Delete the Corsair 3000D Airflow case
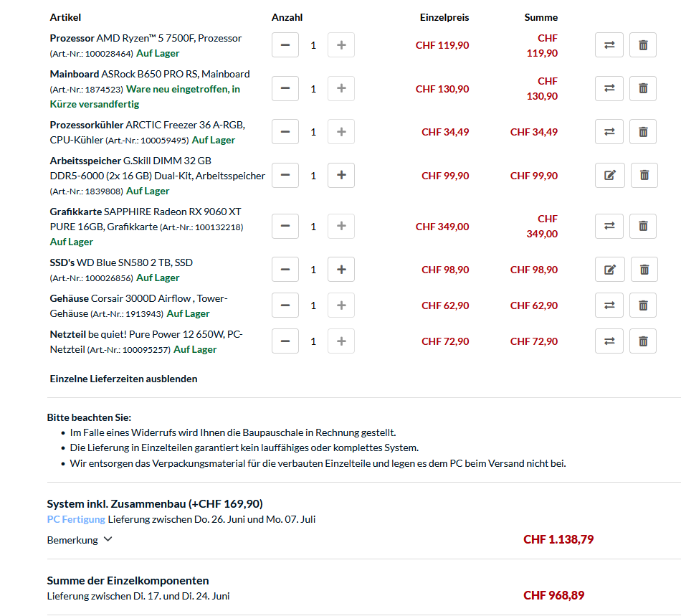Screen dimensions: 681x616 (643, 305)
